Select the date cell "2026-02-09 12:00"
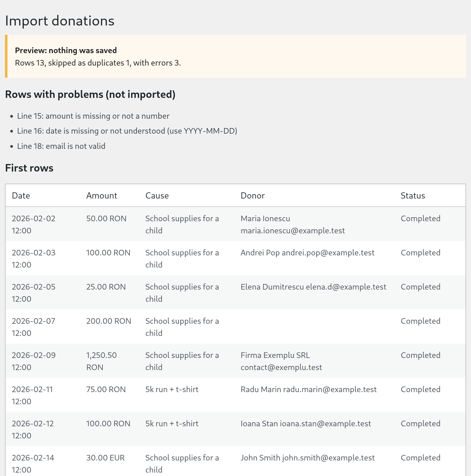The image size is (471, 476). click(x=43, y=361)
